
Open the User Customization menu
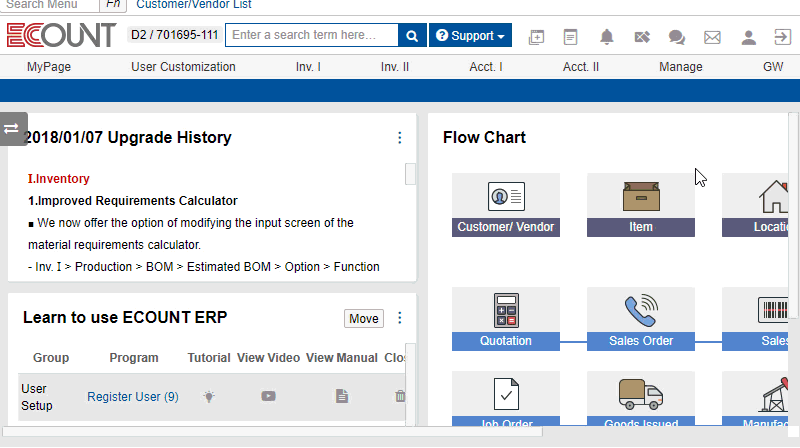[x=183, y=67]
